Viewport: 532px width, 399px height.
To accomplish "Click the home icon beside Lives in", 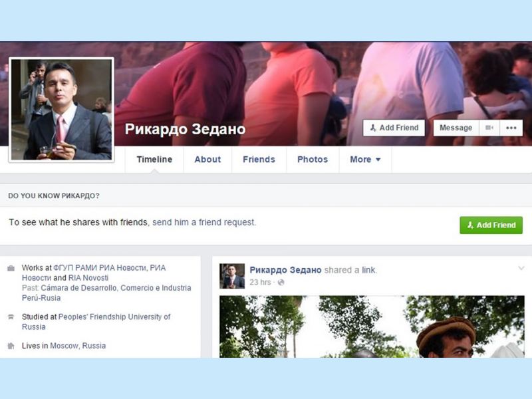I will [11, 346].
